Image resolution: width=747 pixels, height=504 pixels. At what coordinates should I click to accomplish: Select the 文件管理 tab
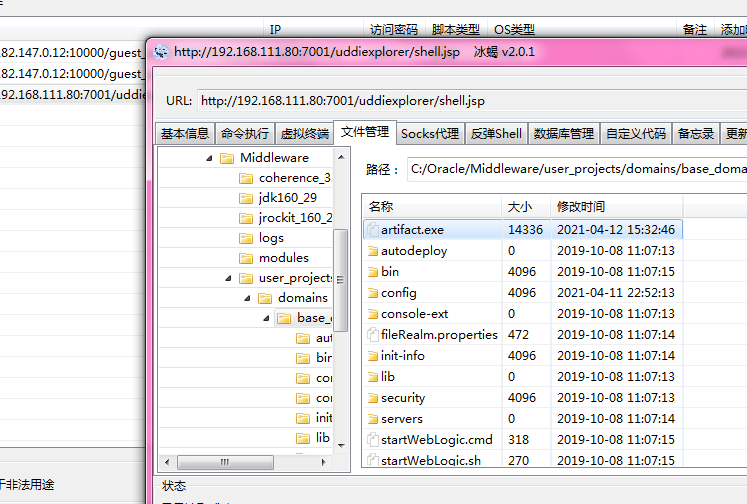click(365, 132)
